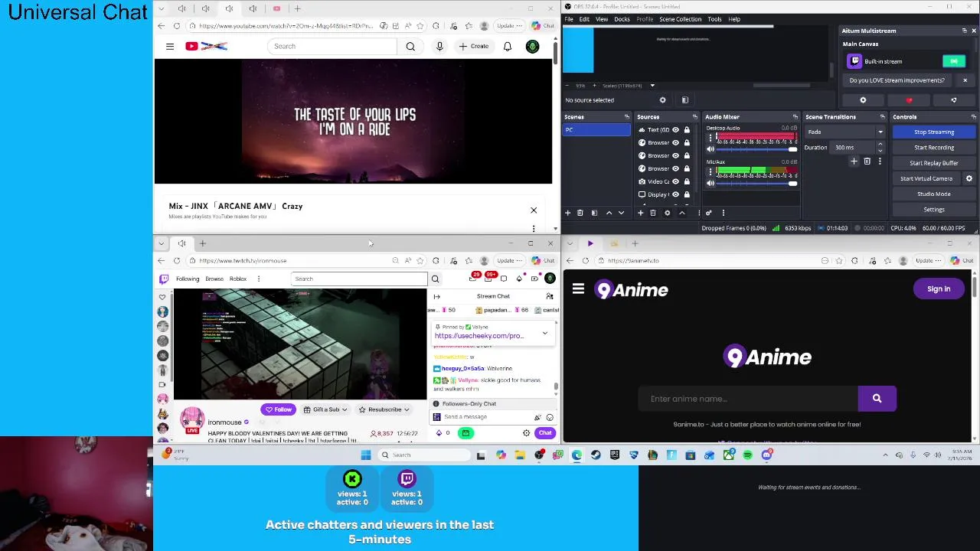
Task: Toggle visibility of Display source
Action: 675,194
